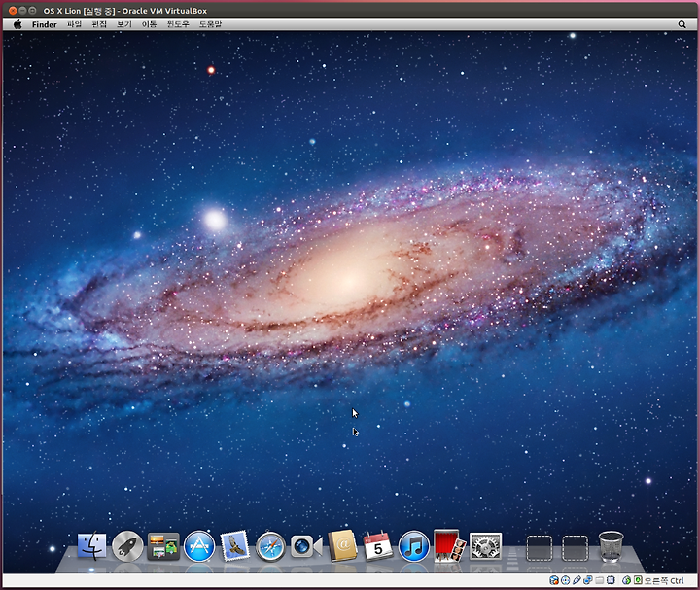Open the Finder menu
Image resolution: width=700 pixels, height=590 pixels.
coord(44,24)
